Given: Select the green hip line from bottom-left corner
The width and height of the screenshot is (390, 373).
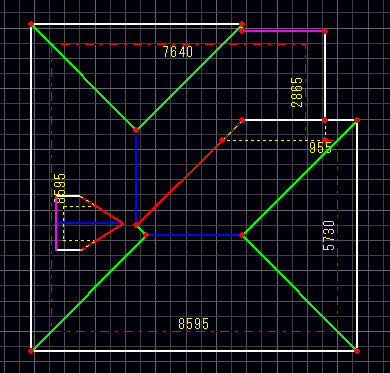Looking at the screenshot, I should pyautogui.click(x=88, y=293).
